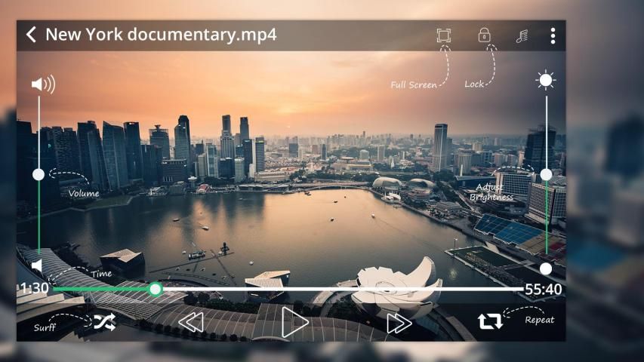Click the 1:30 elapsed time label

tap(34, 289)
